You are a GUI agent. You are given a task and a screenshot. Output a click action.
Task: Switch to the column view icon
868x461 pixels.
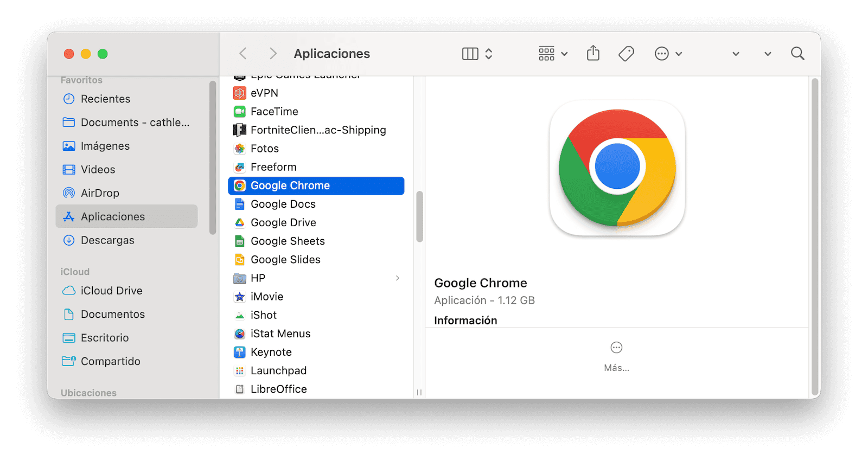click(470, 54)
